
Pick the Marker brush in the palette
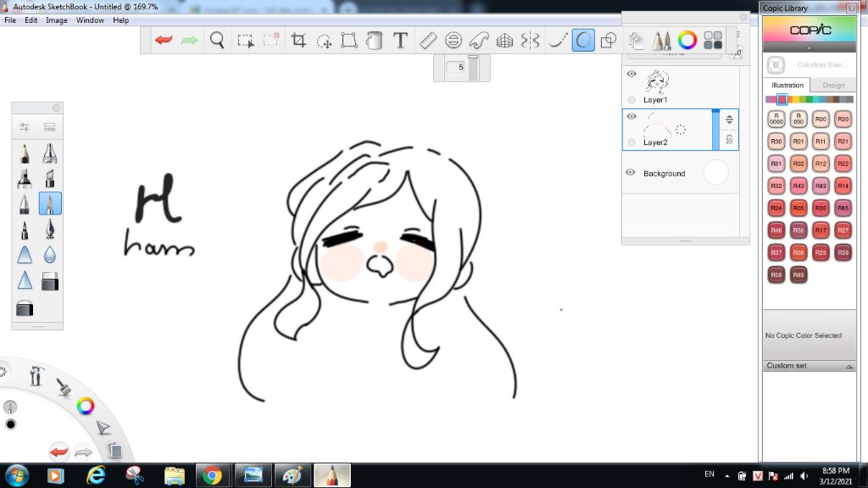click(x=25, y=178)
